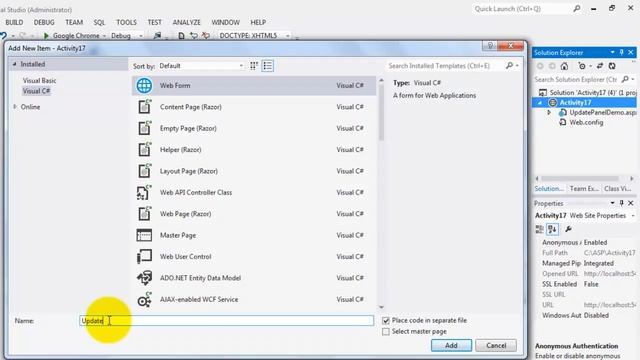This screenshot has width=640, height=360.
Task: Start debugging with green play arrow
Action: [x=46, y=36]
